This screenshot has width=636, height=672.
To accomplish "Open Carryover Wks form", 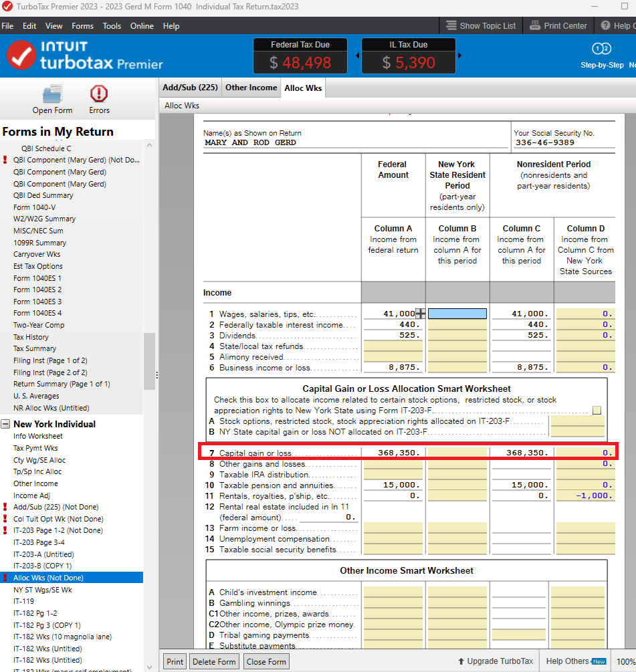I will coord(36,255).
